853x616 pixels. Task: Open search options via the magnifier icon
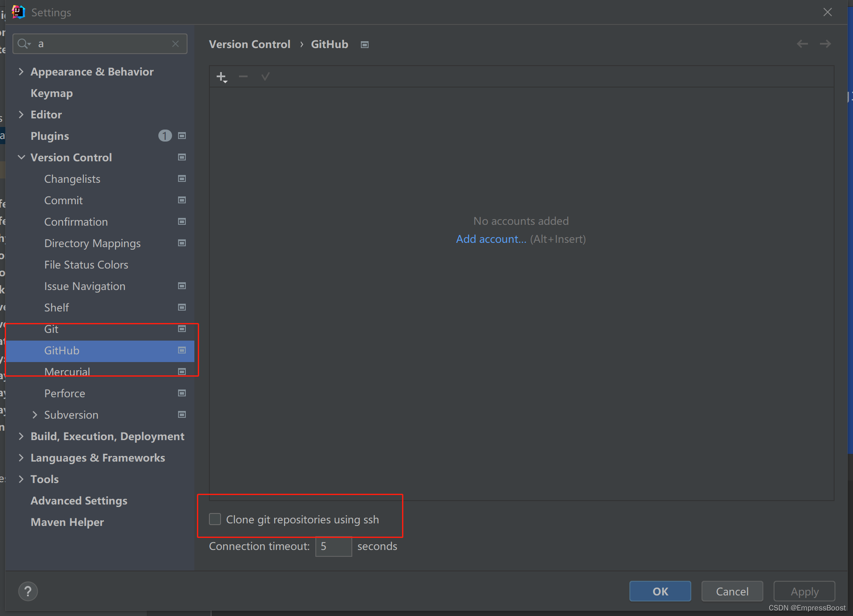click(24, 43)
